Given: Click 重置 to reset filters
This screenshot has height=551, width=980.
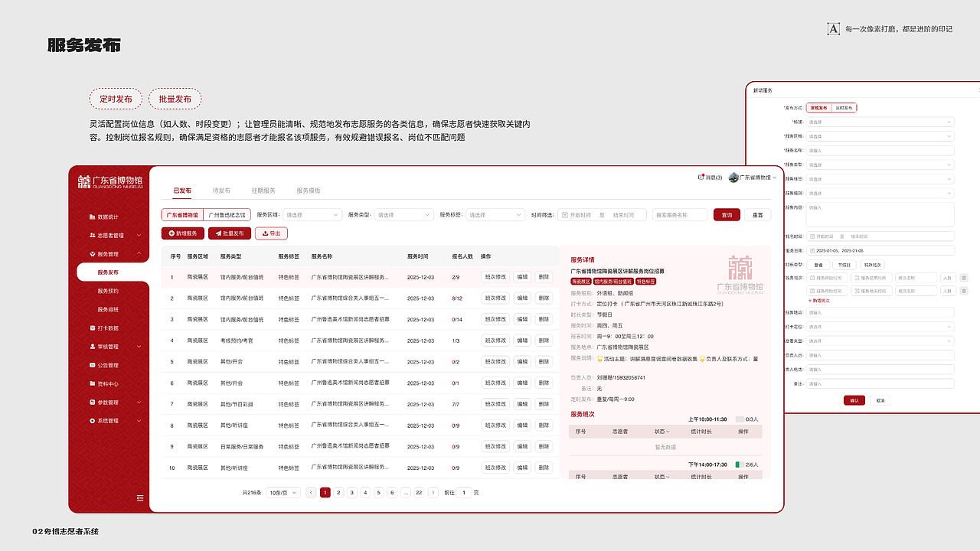Looking at the screenshot, I should click(758, 215).
